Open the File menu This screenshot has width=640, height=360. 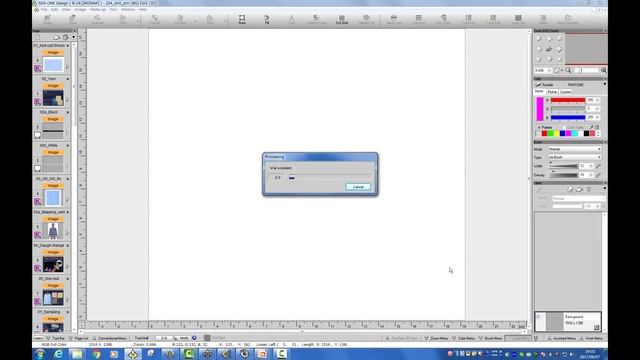[44, 9]
